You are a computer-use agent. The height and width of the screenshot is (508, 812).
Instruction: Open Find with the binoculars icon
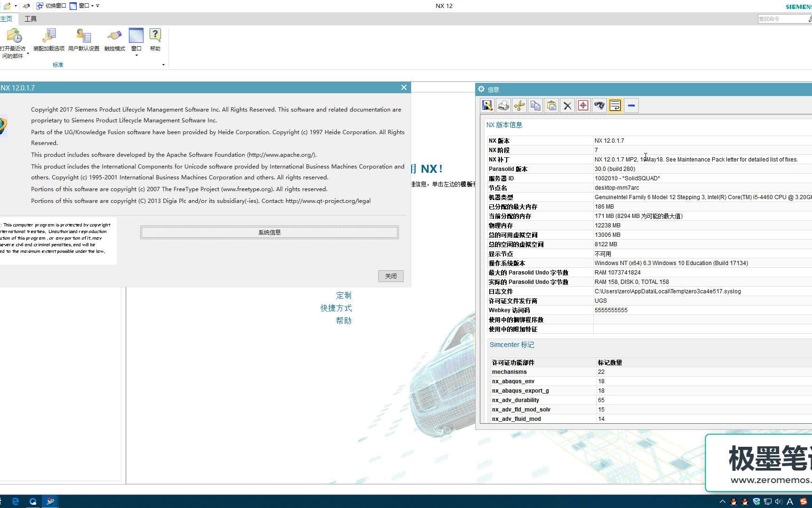599,105
